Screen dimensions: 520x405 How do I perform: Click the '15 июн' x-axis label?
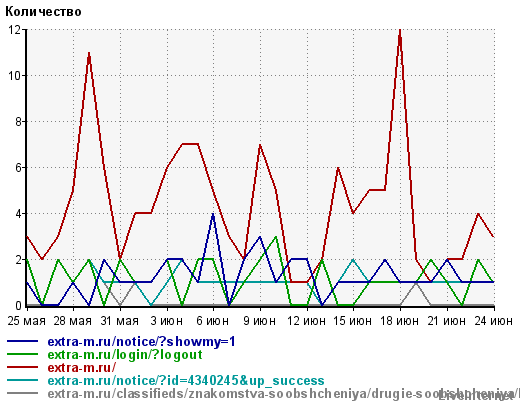tap(353, 321)
